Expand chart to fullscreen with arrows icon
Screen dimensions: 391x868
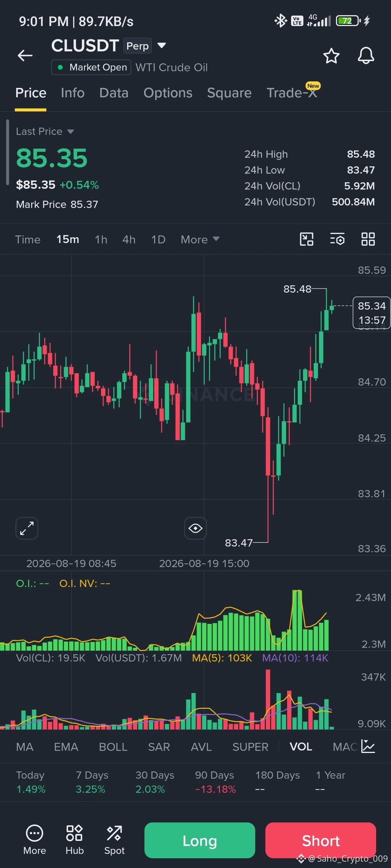27,528
